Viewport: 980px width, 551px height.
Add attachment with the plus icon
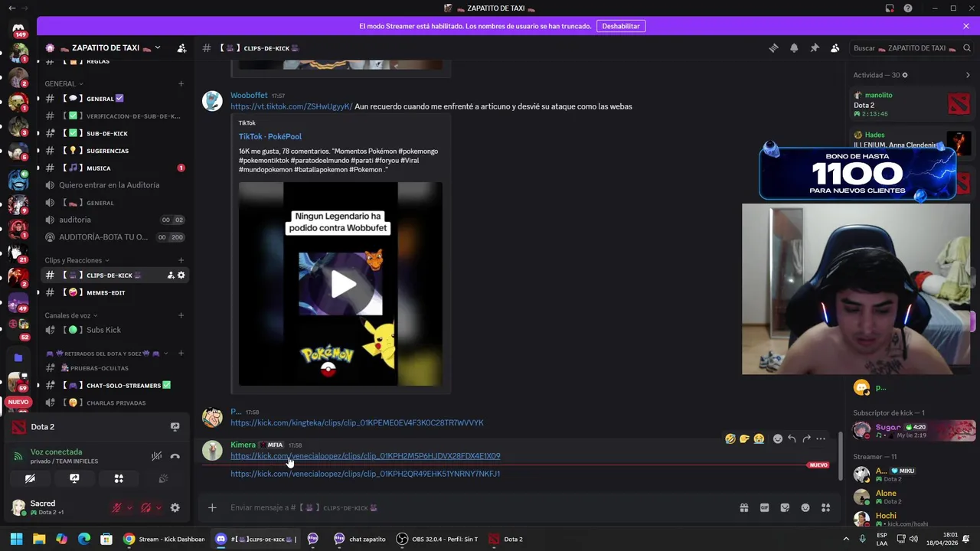[x=212, y=507]
